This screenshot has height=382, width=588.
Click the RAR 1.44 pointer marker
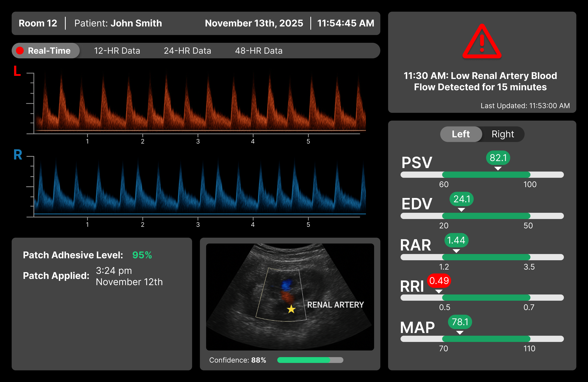pos(456,251)
